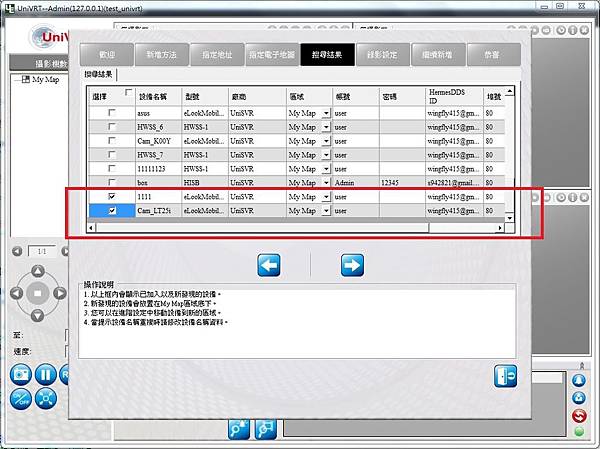
Task: Tilt camera up with PTZ arrow
Action: coord(38,271)
